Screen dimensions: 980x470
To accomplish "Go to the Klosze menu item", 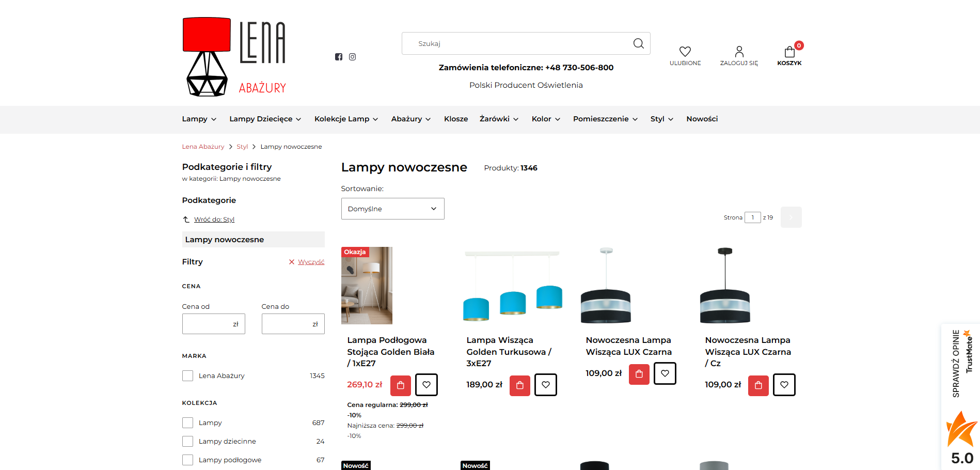I will (455, 119).
